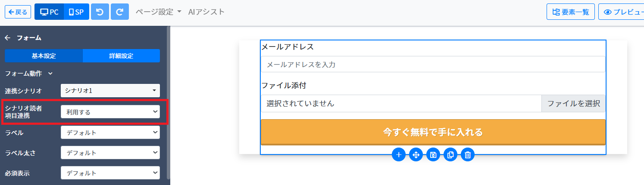
Task: Click the plus add-element icon below form
Action: (399, 155)
